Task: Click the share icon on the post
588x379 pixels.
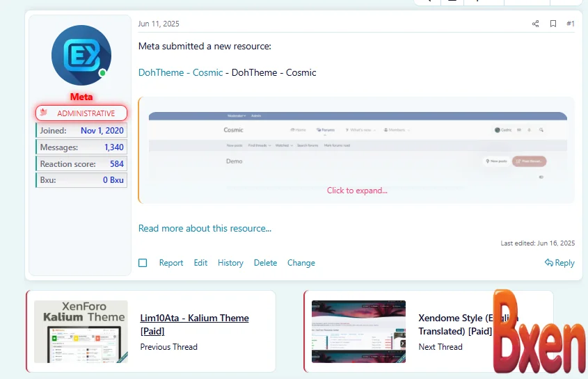Action: point(535,24)
